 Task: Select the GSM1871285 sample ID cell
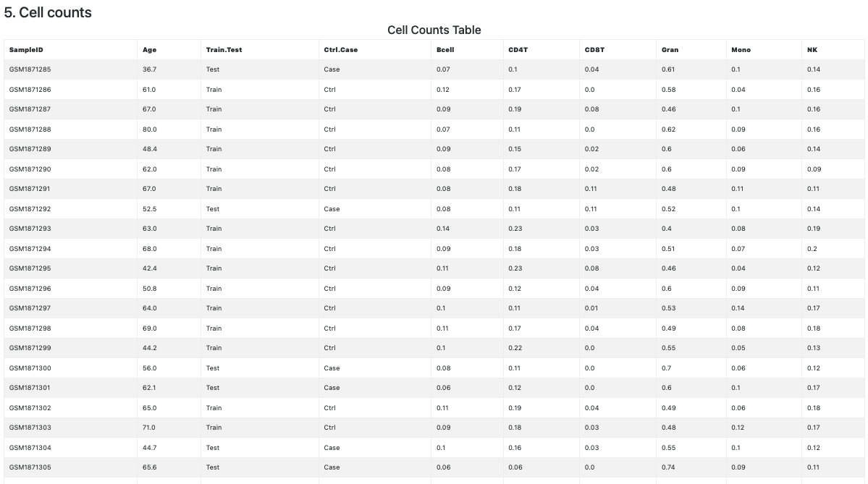(30, 69)
